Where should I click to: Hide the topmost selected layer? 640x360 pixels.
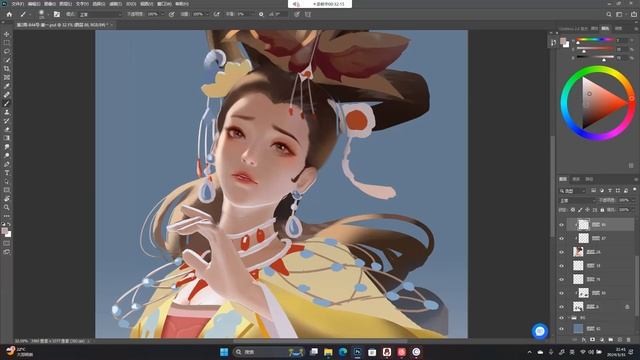[x=561, y=225]
